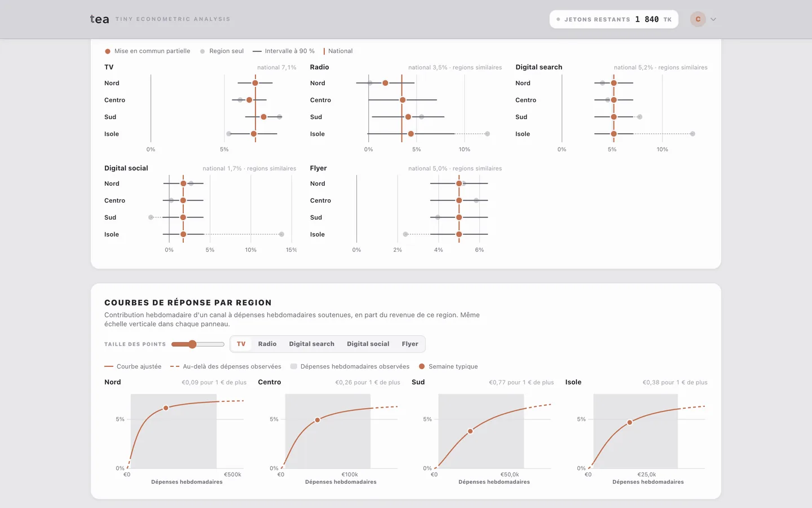Click "€0,09 pour 1 € de plus" on Nord
The height and width of the screenshot is (508, 812).
214,382
